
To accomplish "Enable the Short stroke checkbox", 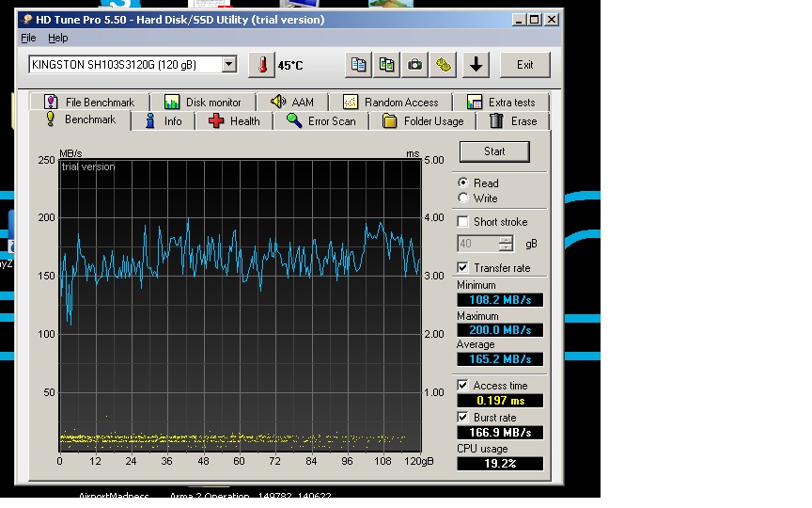I will [462, 222].
